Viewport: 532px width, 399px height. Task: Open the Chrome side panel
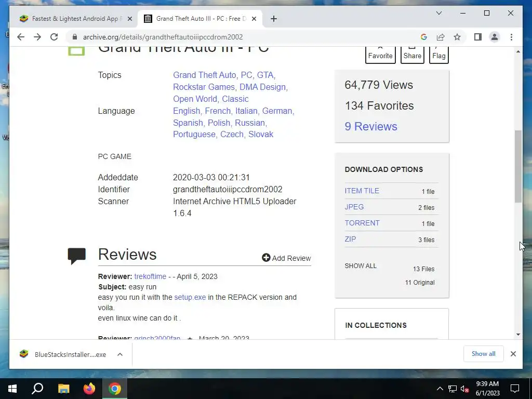[478, 37]
